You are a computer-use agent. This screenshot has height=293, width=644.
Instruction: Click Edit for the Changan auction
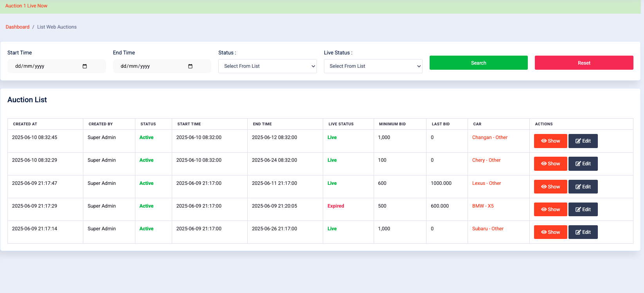583,141
